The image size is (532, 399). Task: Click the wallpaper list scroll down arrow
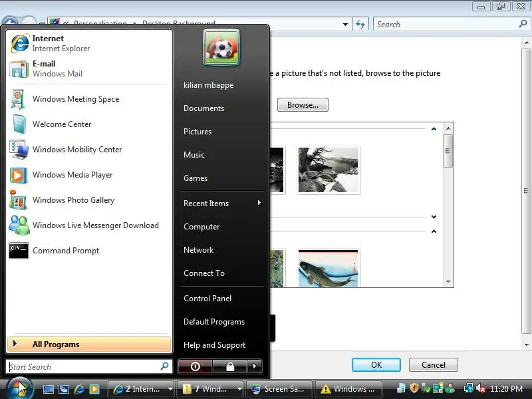[448, 281]
